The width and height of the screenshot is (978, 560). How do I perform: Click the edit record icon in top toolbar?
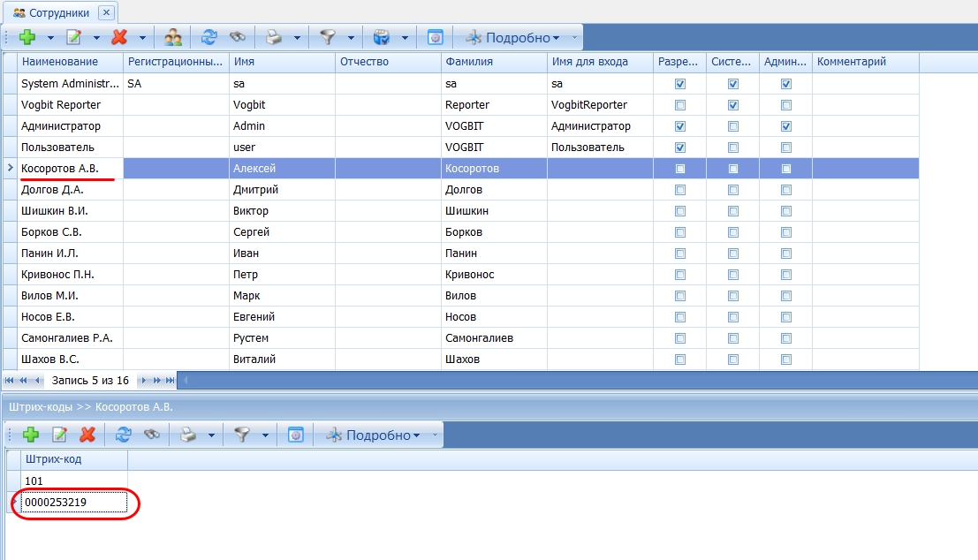tap(73, 37)
